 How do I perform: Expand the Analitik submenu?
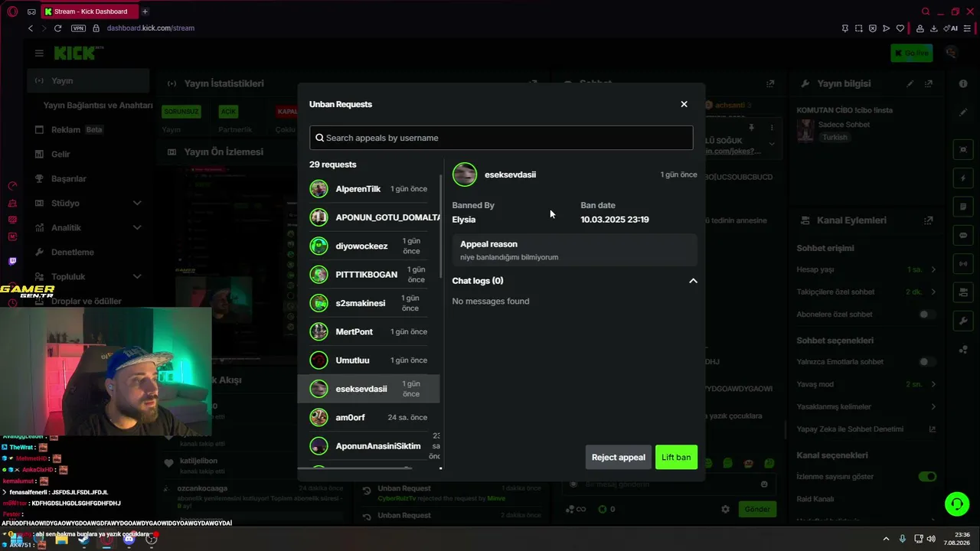(137, 227)
